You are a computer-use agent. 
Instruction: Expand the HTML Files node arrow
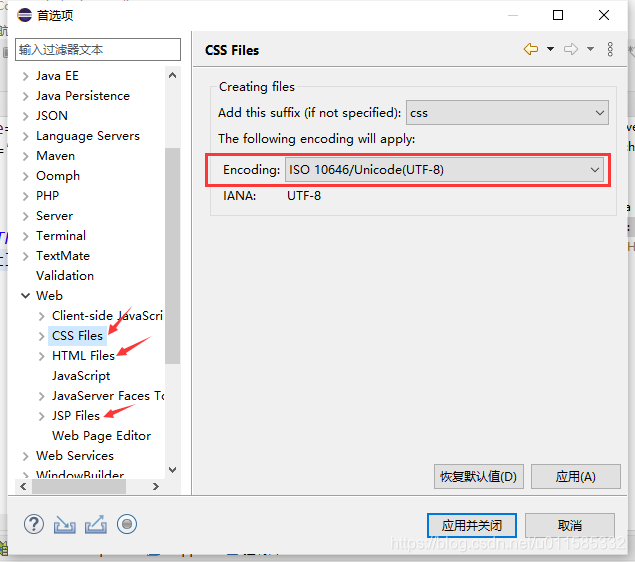pos(41,356)
